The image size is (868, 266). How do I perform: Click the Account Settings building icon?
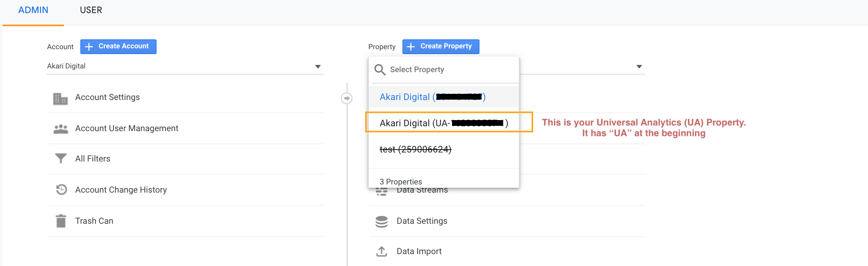click(x=60, y=98)
